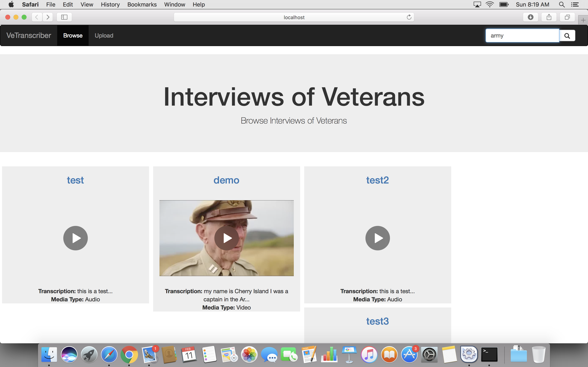Go forward in browser history
The height and width of the screenshot is (367, 588).
pyautogui.click(x=48, y=17)
